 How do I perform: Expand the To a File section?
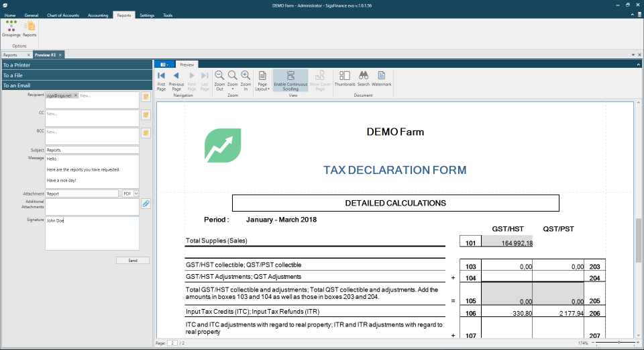pyautogui.click(x=76, y=75)
